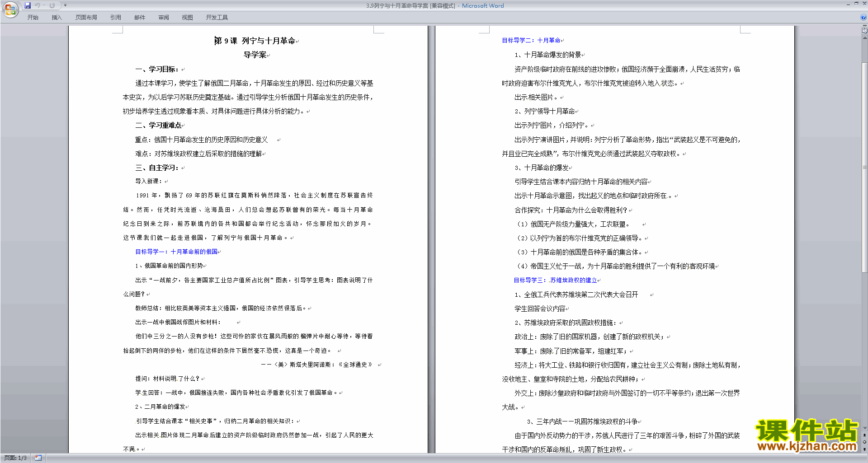Switch to the 开发工具 ribbon tab

(x=217, y=18)
